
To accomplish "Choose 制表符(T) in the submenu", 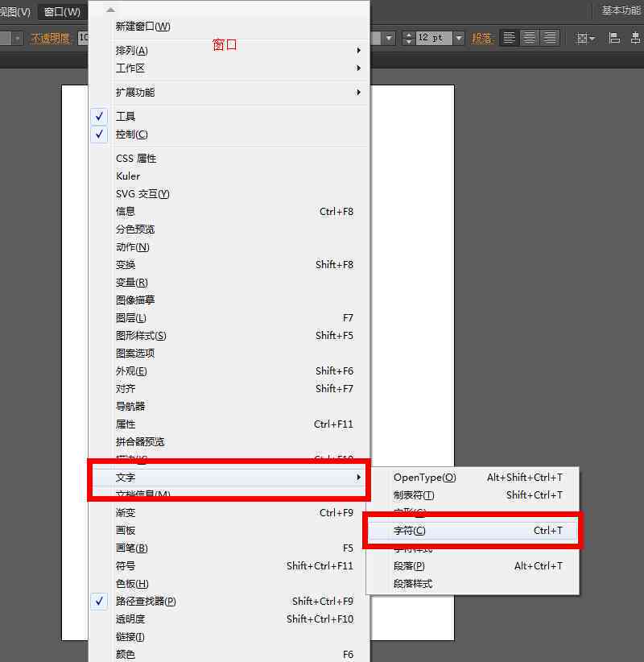I will point(473,494).
